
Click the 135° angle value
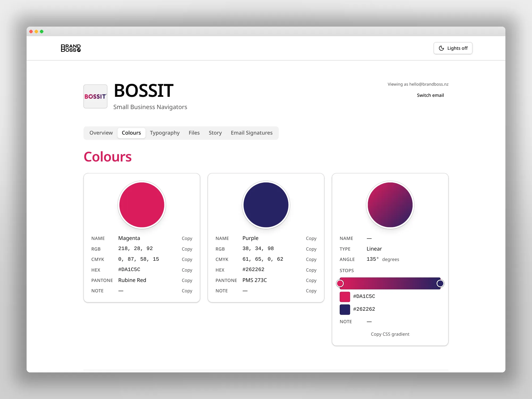click(372, 259)
